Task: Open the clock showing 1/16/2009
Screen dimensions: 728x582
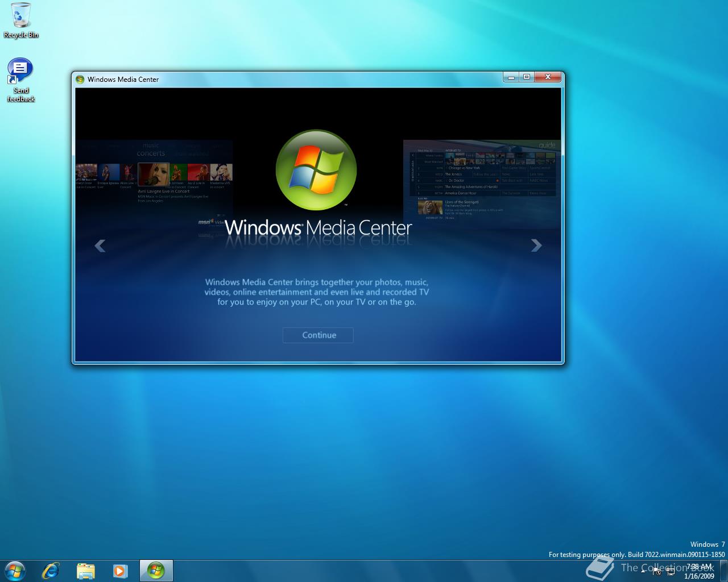Action: [699, 571]
